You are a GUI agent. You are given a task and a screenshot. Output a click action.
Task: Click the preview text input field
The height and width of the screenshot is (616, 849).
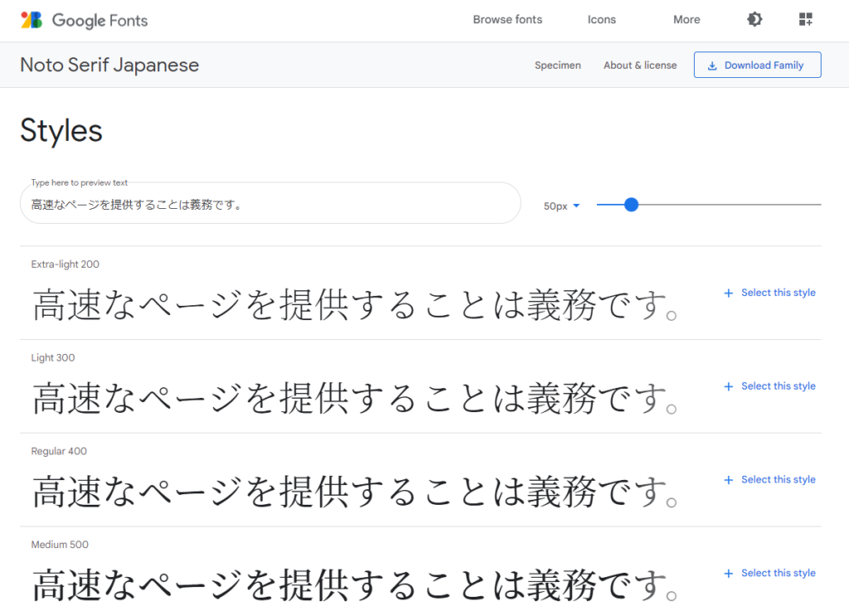click(x=270, y=203)
